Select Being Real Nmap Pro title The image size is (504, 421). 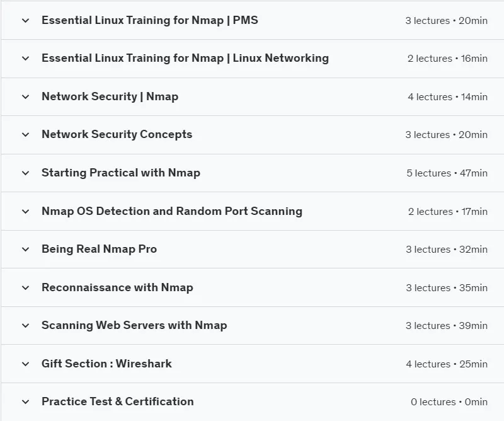click(x=100, y=249)
